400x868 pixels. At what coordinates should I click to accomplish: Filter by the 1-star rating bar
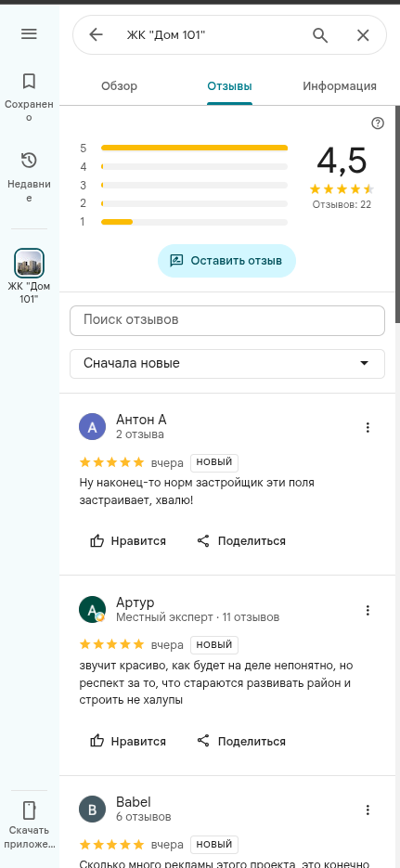184,222
